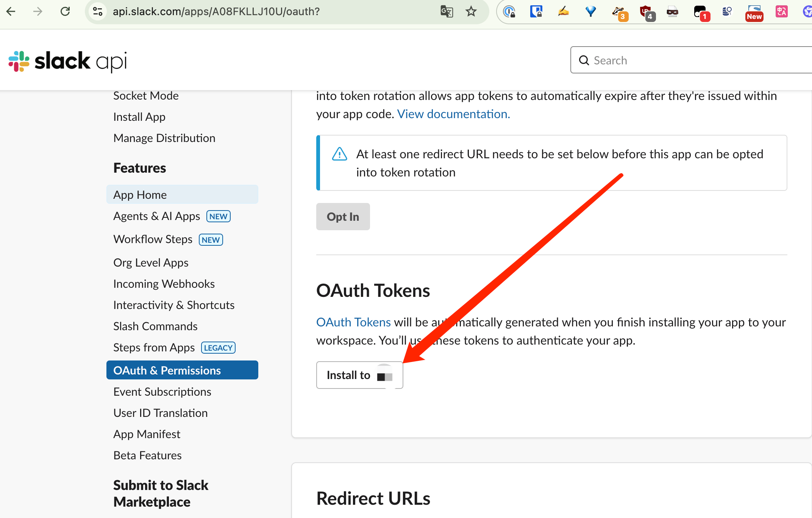Open Incoming Webhooks settings
Screen dimensions: 812x518
[x=164, y=284]
